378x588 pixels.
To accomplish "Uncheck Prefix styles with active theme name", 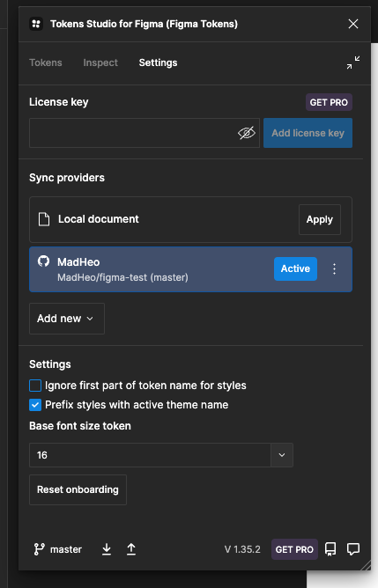I will (35, 405).
